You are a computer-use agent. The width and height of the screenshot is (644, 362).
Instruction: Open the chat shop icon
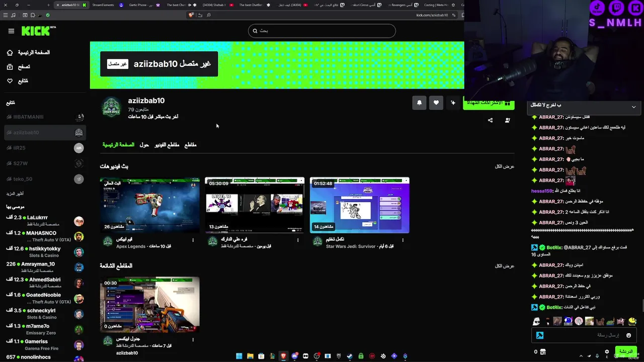click(x=543, y=352)
